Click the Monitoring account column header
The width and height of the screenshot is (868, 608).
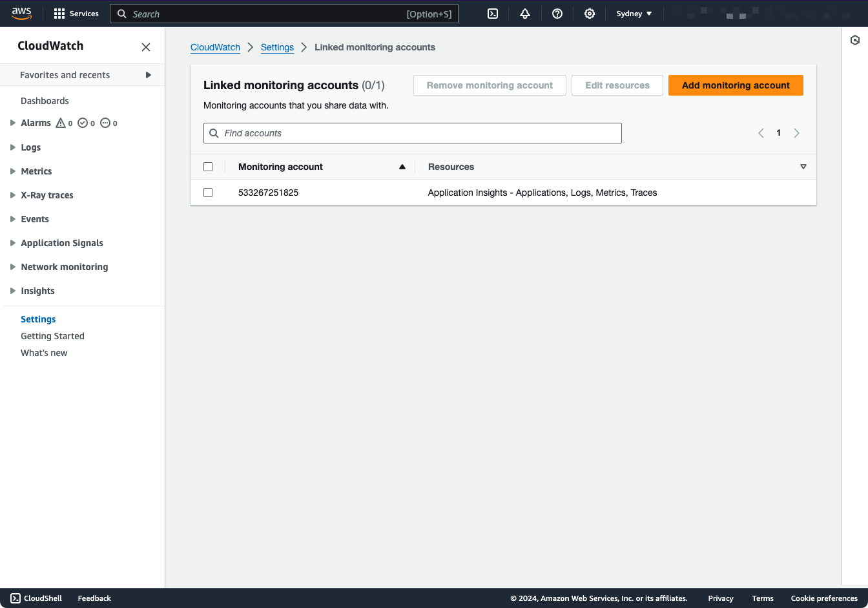click(x=280, y=167)
